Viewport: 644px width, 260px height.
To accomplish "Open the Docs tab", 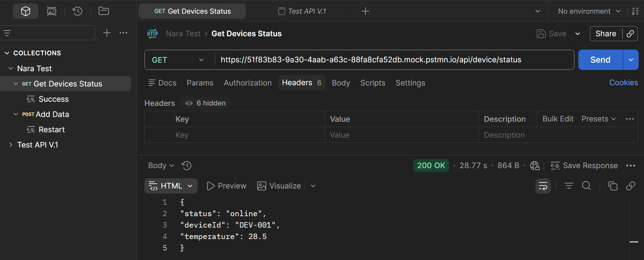I will coord(162,83).
